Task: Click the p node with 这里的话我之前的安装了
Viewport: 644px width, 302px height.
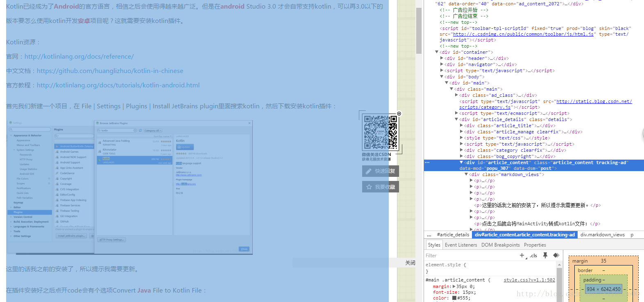Action: pos(537,205)
